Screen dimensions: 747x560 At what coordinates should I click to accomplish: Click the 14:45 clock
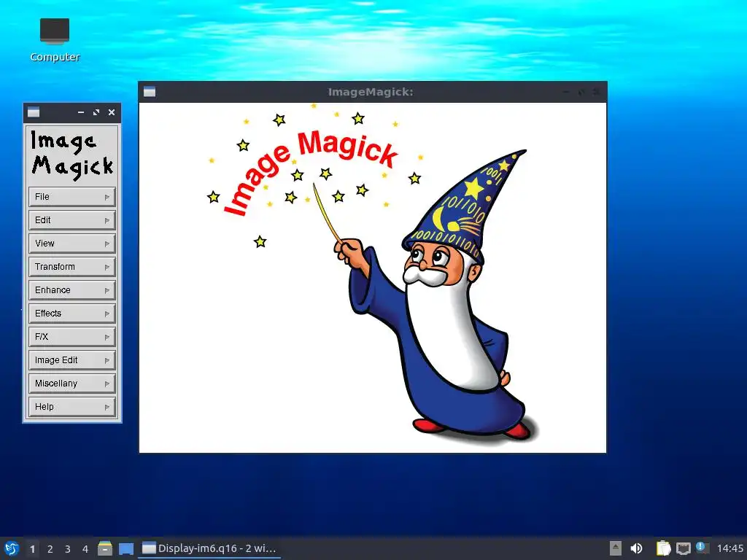(729, 548)
